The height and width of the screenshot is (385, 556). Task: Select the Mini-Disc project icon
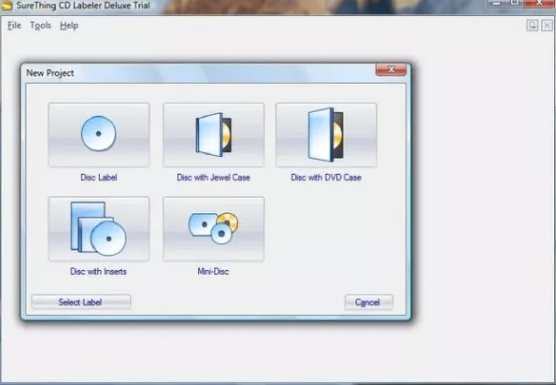(213, 229)
